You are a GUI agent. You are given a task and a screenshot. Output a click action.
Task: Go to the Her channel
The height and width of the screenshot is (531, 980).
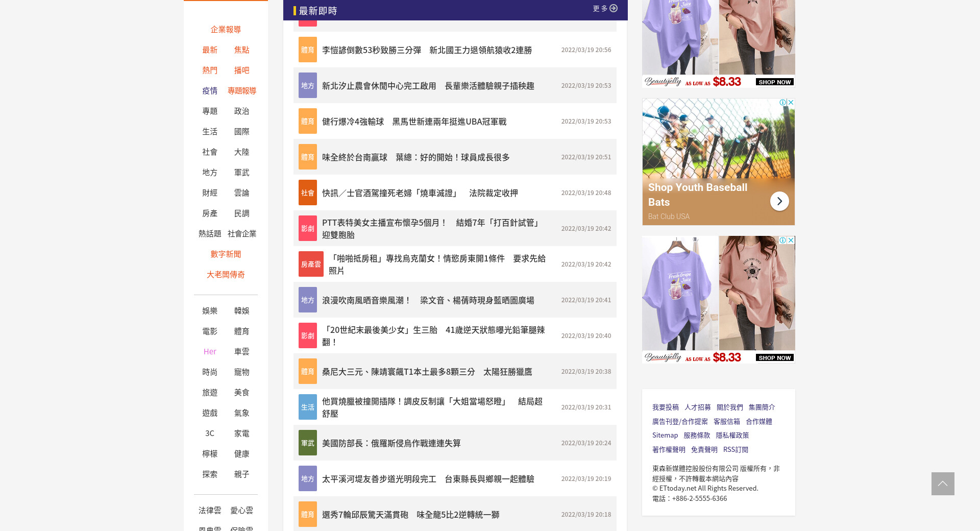[210, 352]
